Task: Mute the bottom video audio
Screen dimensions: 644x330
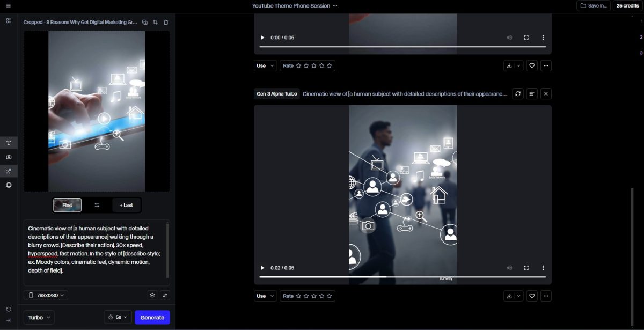Action: point(509,268)
